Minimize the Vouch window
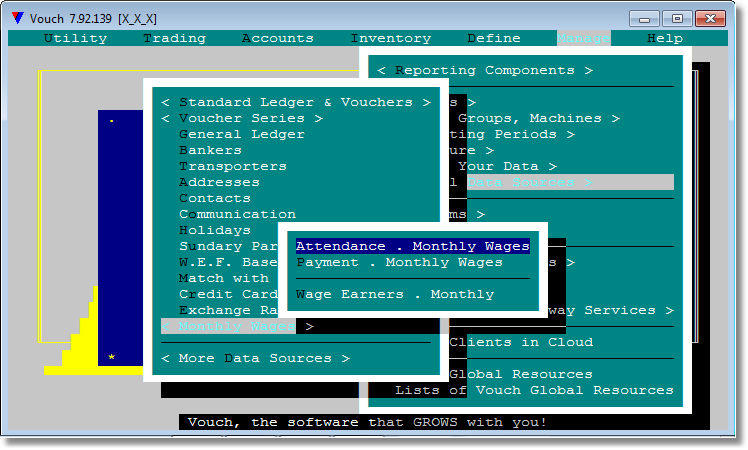The width and height of the screenshot is (748, 450). point(644,19)
